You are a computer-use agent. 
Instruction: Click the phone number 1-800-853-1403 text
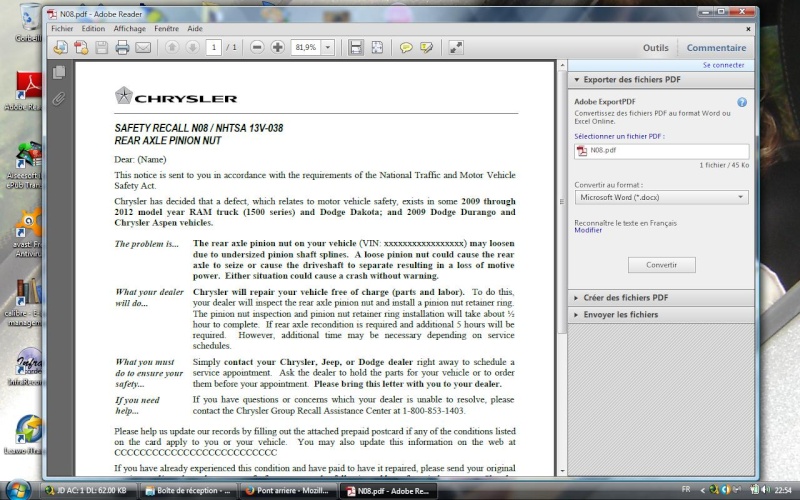click(x=433, y=411)
